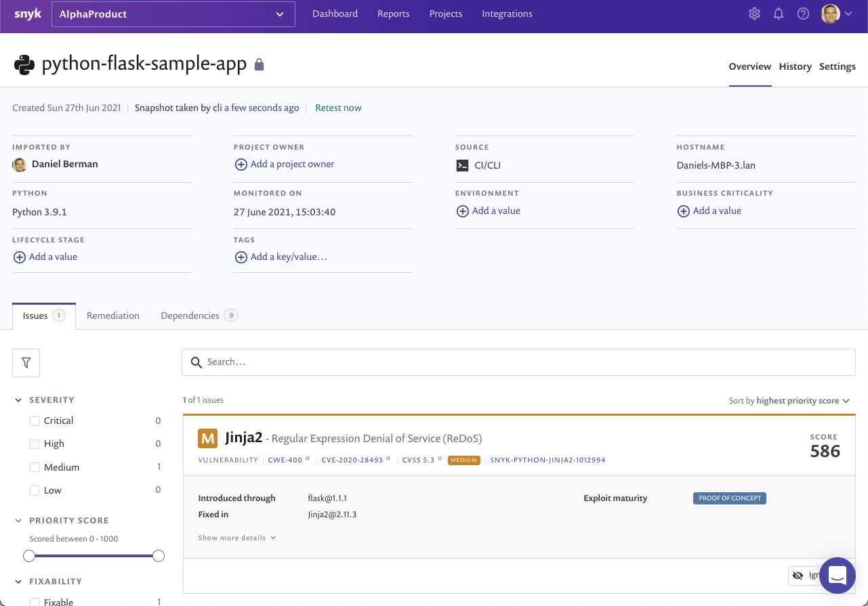Image resolution: width=868 pixels, height=606 pixels.
Task: Open Reports in top navigation
Action: point(394,14)
